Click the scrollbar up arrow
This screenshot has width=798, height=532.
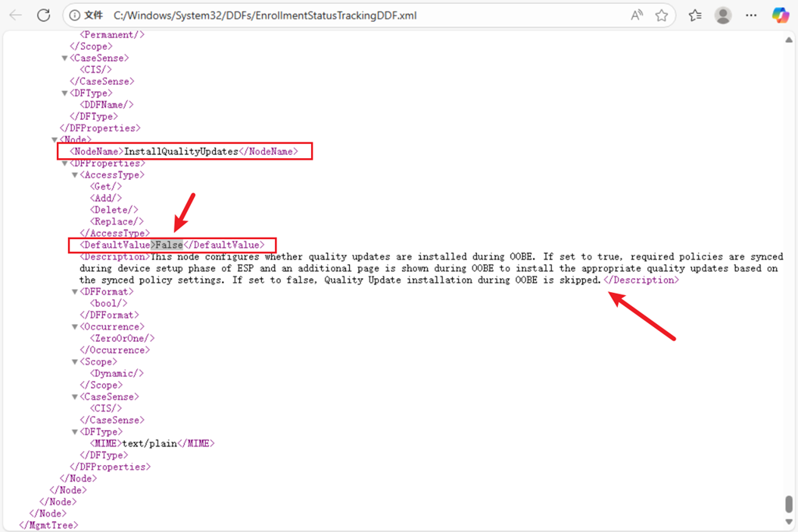(789, 40)
